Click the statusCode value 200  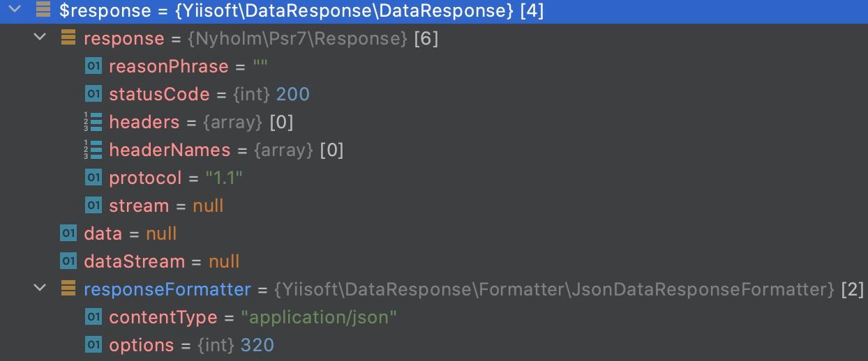click(293, 94)
